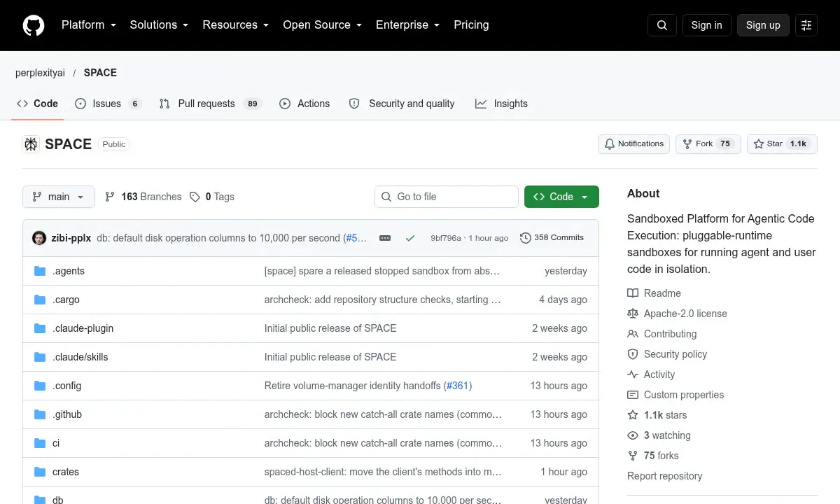
Task: Open the .claude-plugin folder name
Action: 83,328
